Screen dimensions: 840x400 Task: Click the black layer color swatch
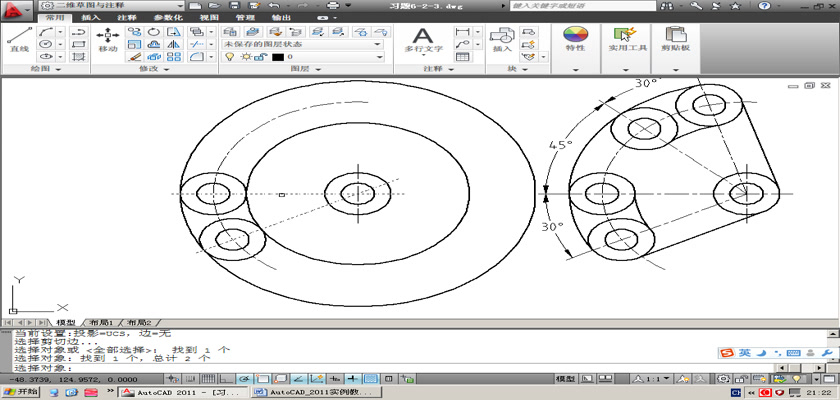tap(278, 57)
